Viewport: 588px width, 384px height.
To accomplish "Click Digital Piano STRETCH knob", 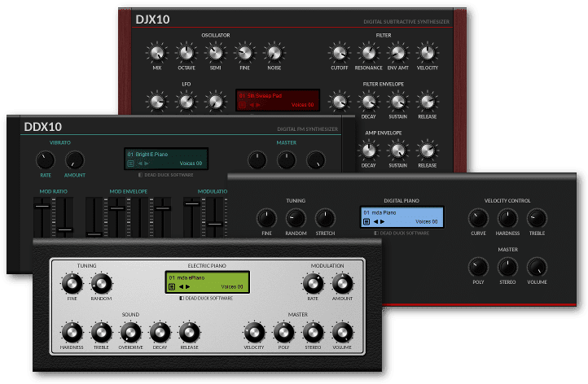I will click(325, 218).
